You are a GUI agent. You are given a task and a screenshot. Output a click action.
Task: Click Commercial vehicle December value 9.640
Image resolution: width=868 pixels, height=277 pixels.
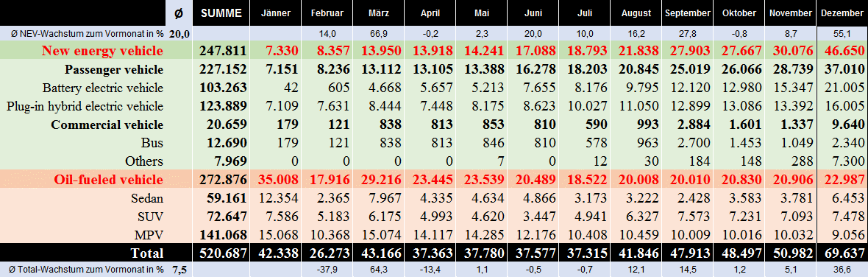pos(848,125)
